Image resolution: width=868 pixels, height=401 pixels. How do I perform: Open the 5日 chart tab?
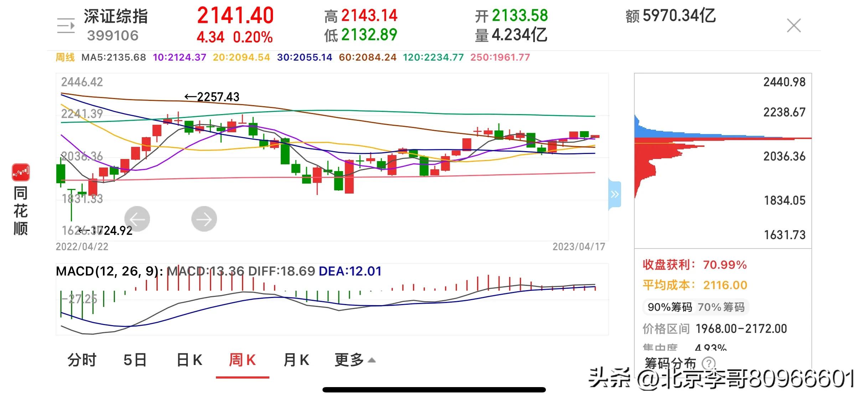(135, 360)
